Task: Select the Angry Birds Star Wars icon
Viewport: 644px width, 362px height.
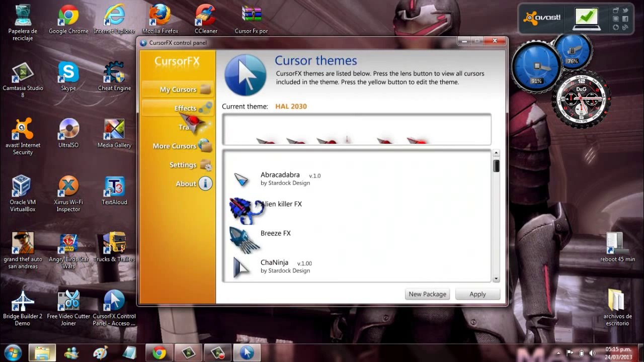Action: pyautogui.click(x=68, y=251)
